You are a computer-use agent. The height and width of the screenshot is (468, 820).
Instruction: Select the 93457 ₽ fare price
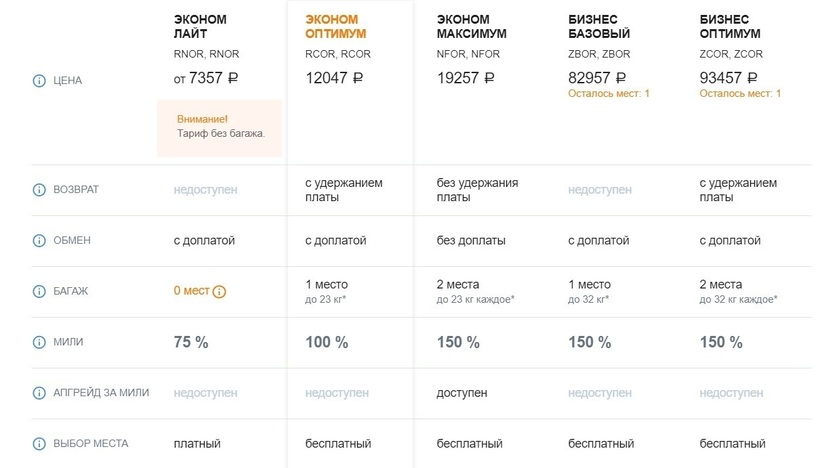(x=730, y=77)
